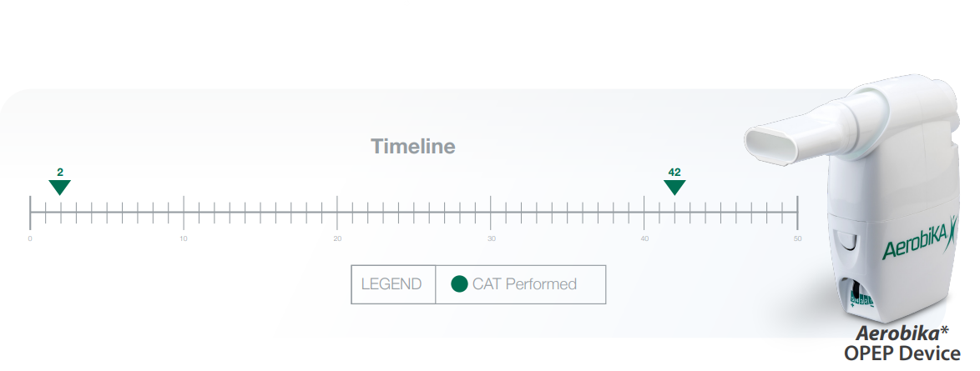
Task: Click the number 2 above the first marker
Action: coord(60,172)
